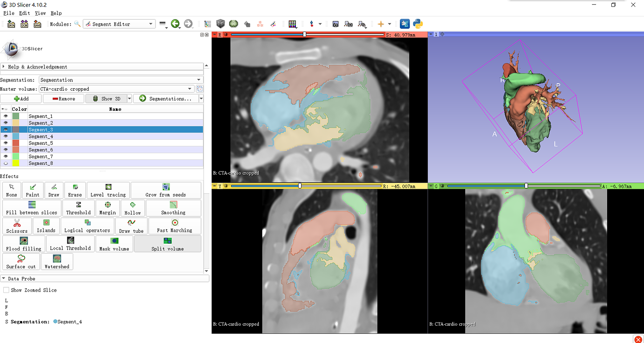Click the Segmentations... button

point(166,99)
